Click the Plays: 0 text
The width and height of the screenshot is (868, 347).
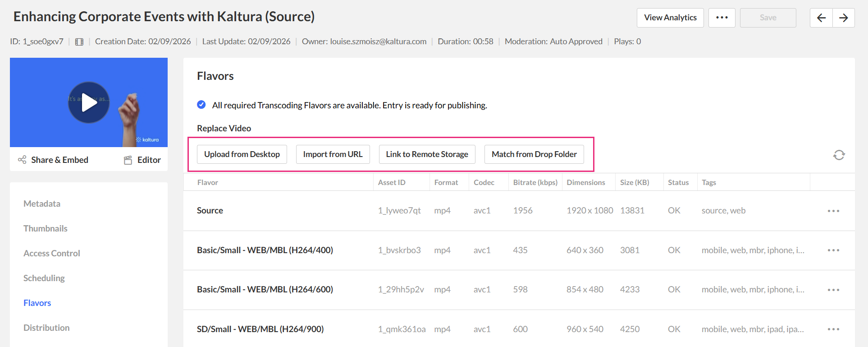pyautogui.click(x=627, y=42)
